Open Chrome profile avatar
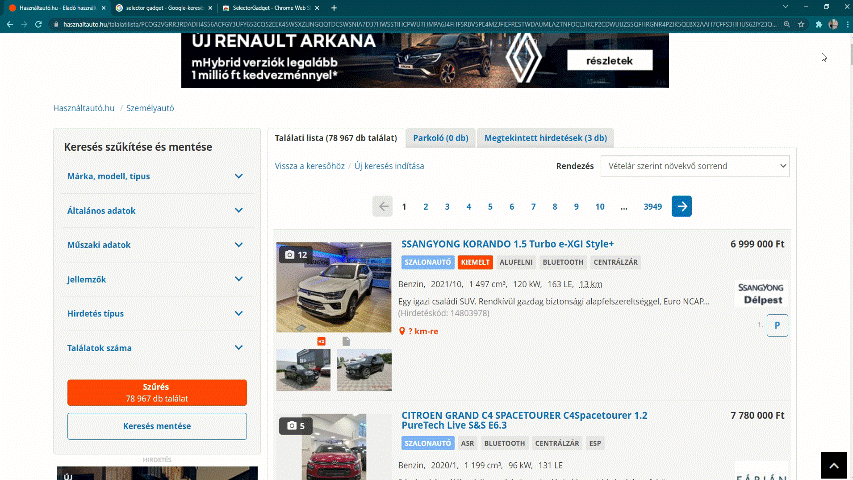 click(833, 24)
